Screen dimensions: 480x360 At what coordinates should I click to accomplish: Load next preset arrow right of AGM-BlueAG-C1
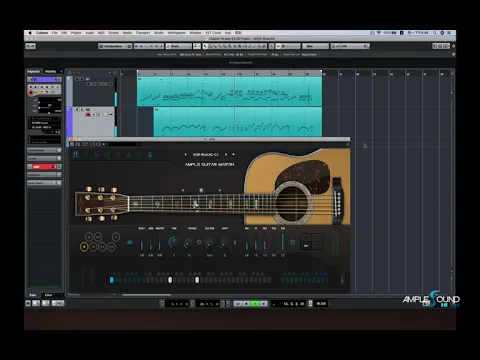pyautogui.click(x=226, y=155)
